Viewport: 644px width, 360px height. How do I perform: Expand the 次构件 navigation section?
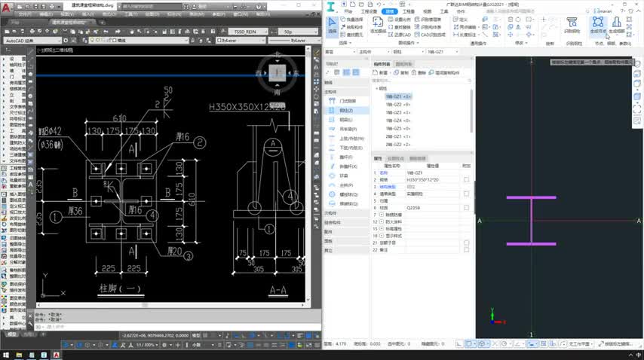(346, 213)
